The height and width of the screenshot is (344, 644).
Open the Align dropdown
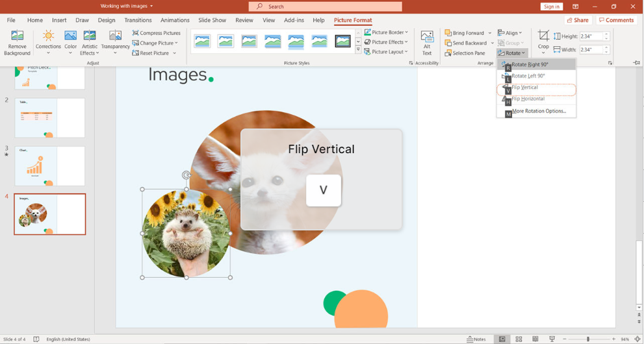click(511, 32)
